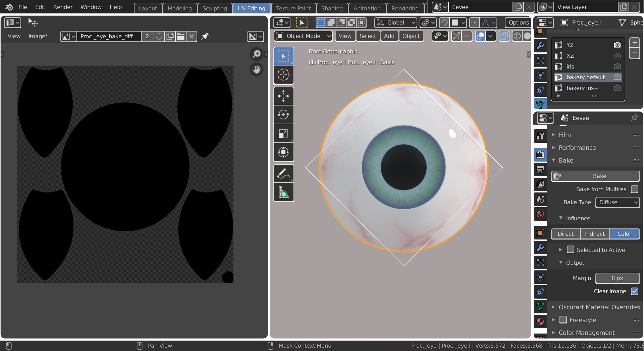The image size is (644, 351).
Task: Pin the Proc._eye_bake_diff image
Action: point(205,36)
